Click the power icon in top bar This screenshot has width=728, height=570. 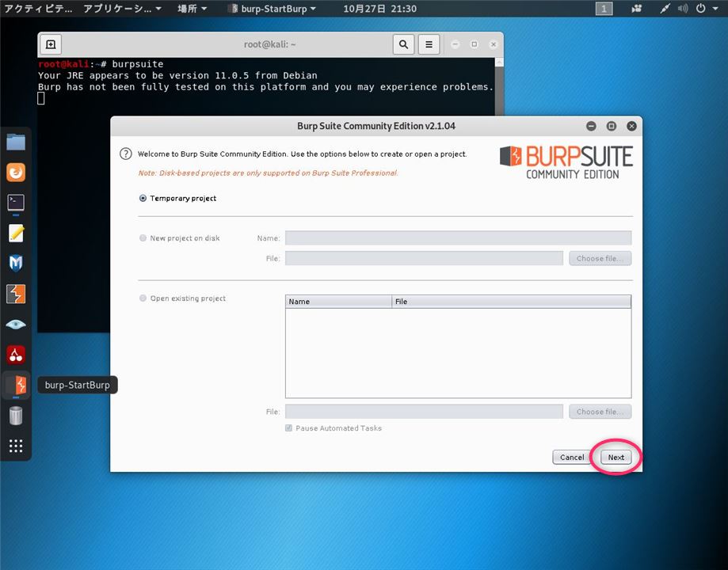[700, 9]
